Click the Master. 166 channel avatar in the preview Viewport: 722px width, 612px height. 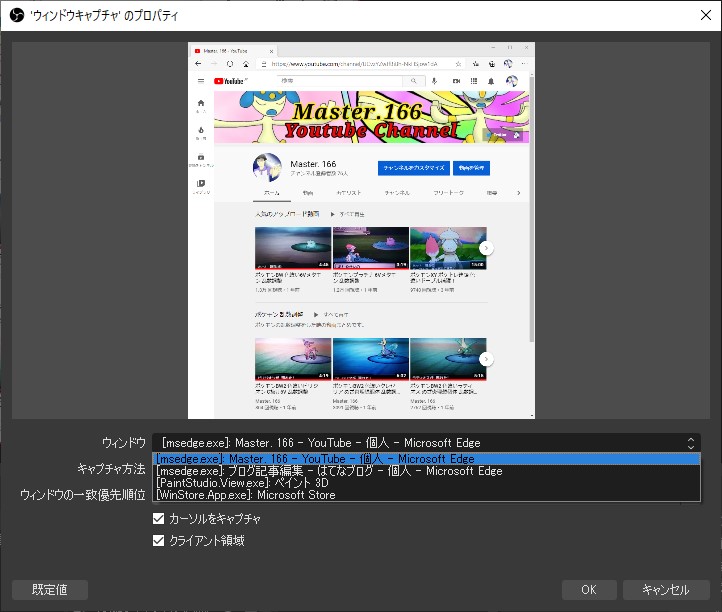267,167
